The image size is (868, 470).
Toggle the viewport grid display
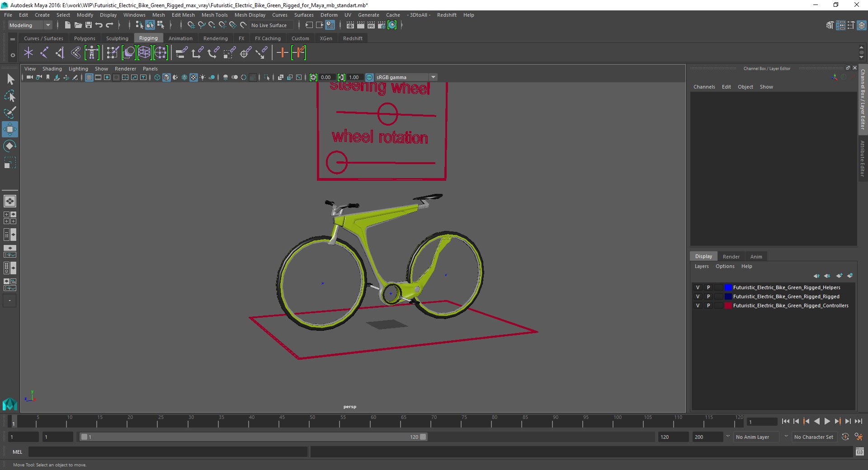pyautogui.click(x=89, y=77)
